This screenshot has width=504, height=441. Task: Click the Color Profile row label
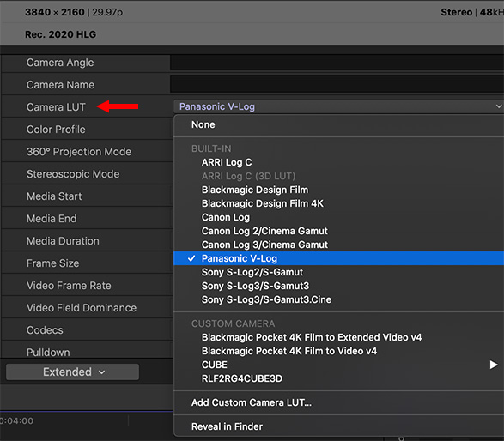coord(56,130)
